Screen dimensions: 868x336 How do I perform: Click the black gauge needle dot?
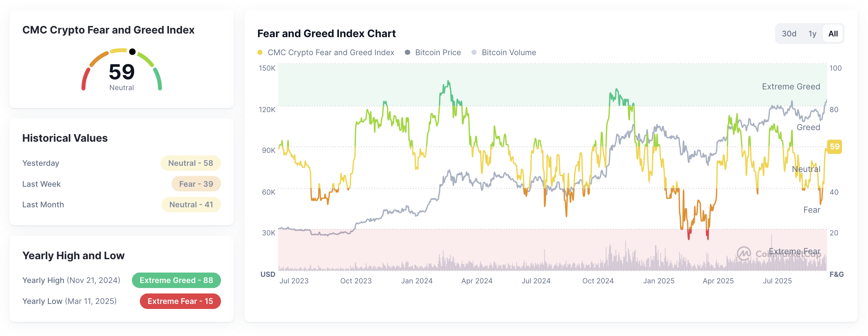tap(132, 52)
